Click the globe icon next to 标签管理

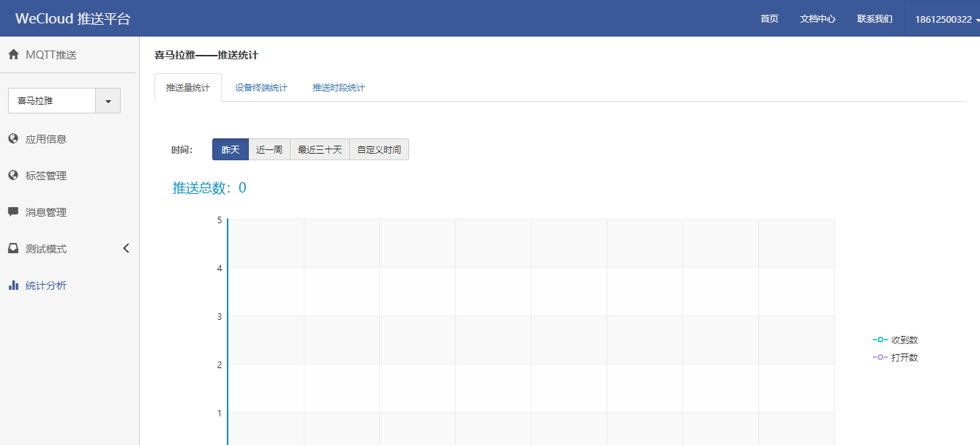13,175
